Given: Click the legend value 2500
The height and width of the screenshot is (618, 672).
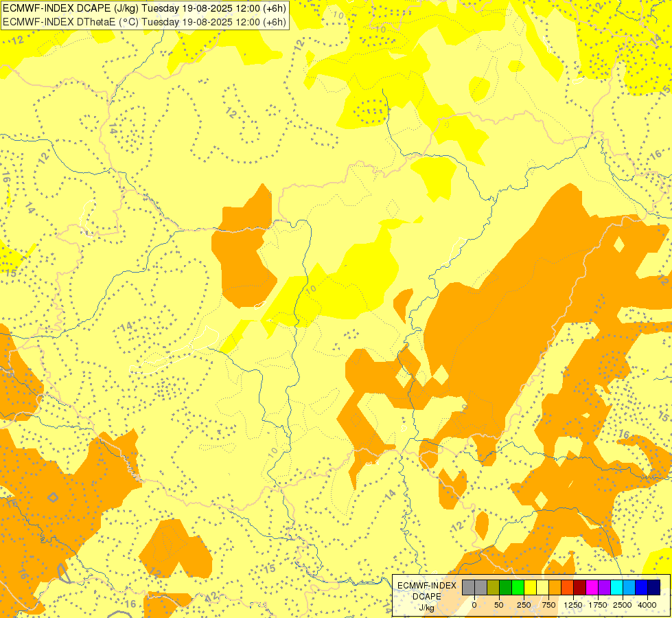Looking at the screenshot, I should pos(623,605).
